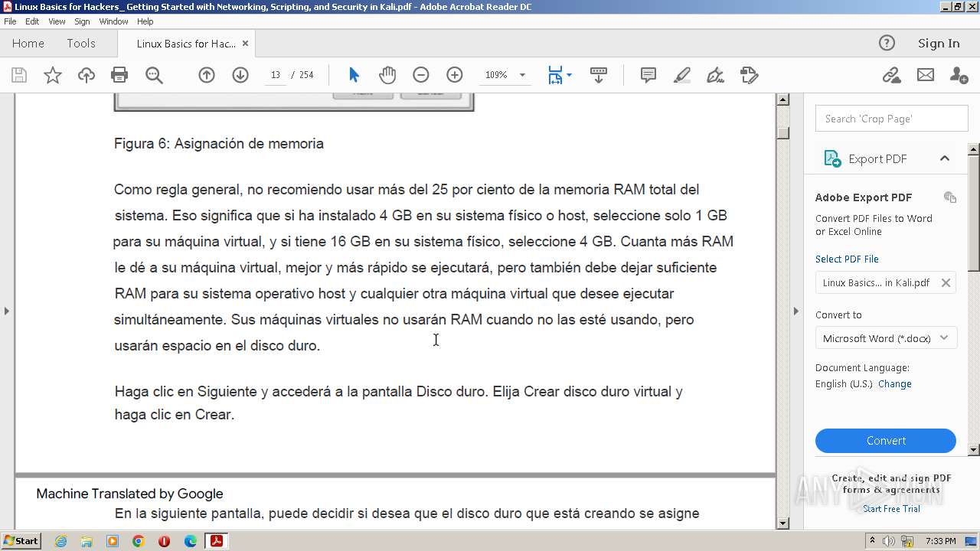Click the Start Free Trial link
This screenshot has width=980, height=551.
pyautogui.click(x=891, y=509)
